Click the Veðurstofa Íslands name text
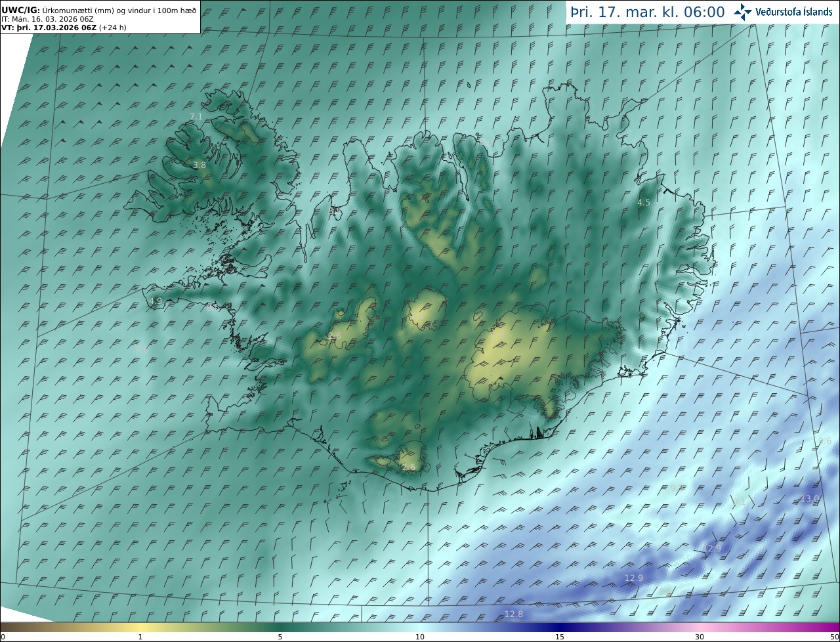Viewport: 840px width, 642px height. pyautogui.click(x=793, y=12)
